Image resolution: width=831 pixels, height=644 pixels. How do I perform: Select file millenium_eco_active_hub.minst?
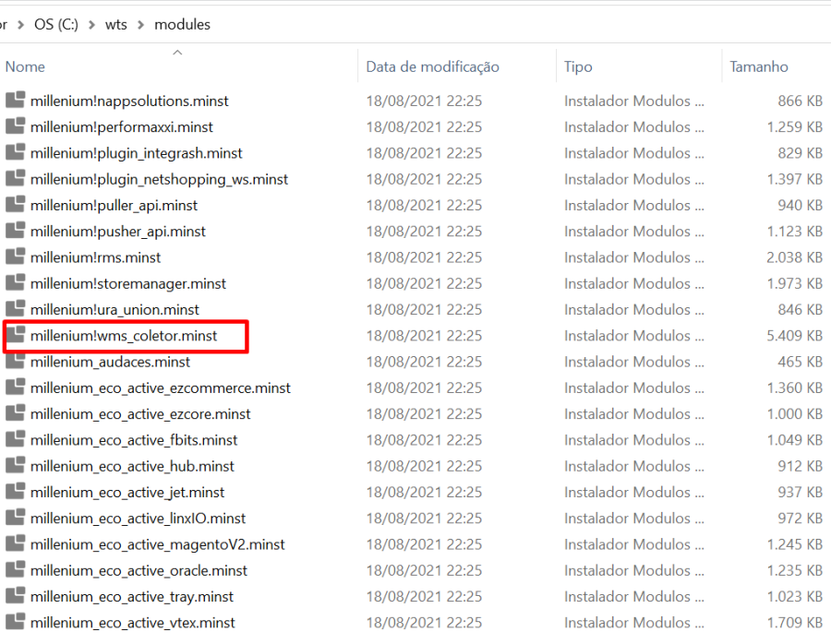(x=132, y=466)
